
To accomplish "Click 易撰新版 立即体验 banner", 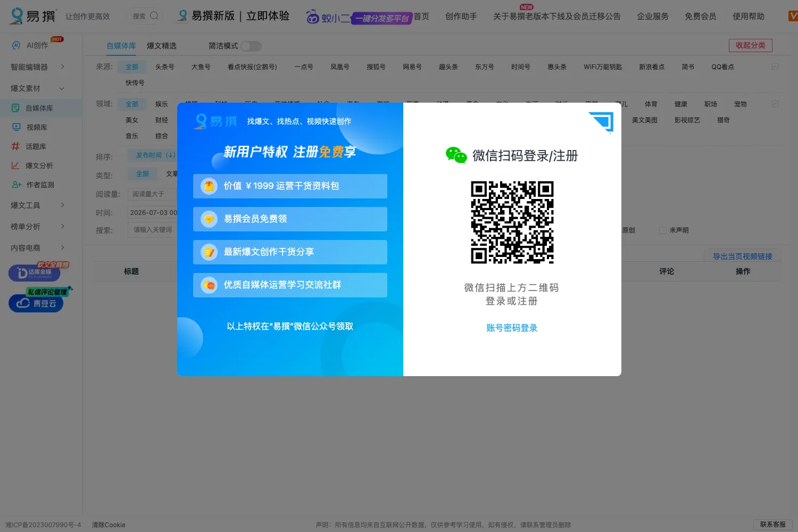I will 234,16.
